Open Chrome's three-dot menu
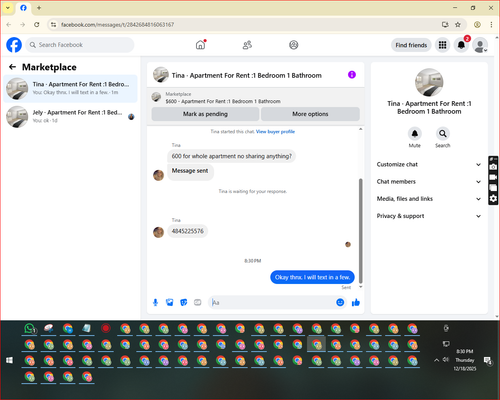The height and width of the screenshot is (400, 500). [x=491, y=25]
